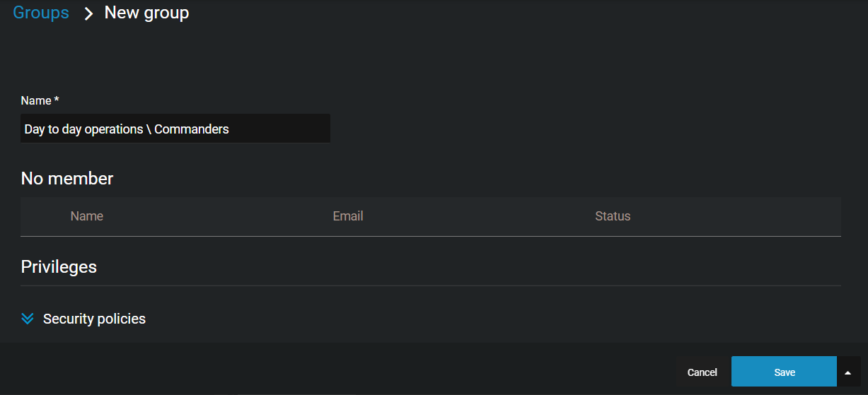Place cursor on 'Commanders' in name field

click(192, 129)
